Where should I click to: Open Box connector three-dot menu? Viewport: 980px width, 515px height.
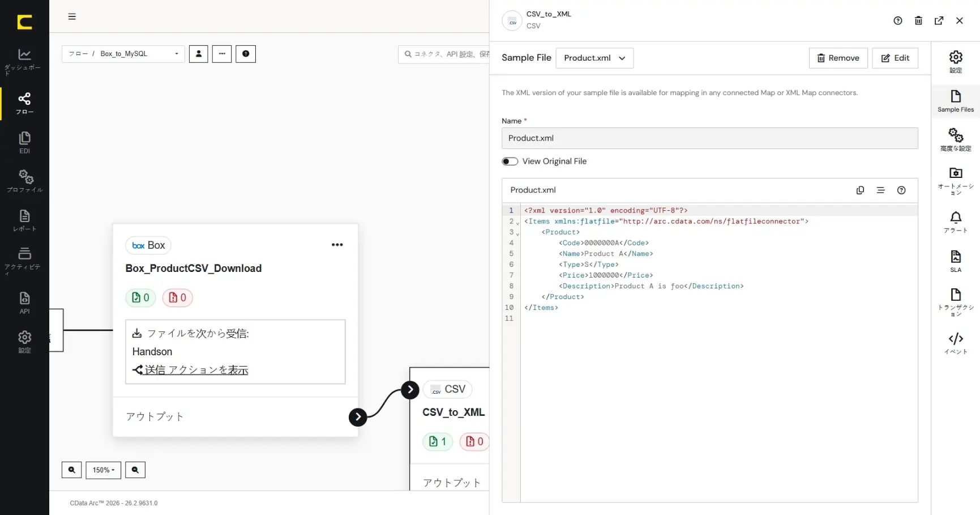(x=337, y=245)
